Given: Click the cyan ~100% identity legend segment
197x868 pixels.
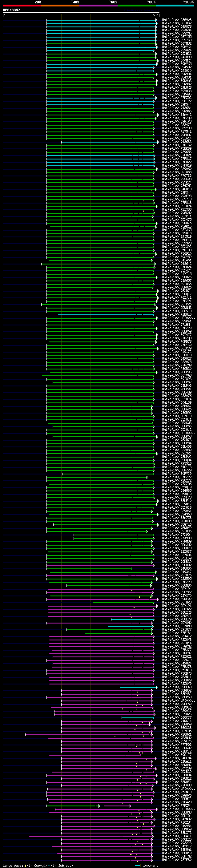Looking at the screenshot, I should 175,6.
